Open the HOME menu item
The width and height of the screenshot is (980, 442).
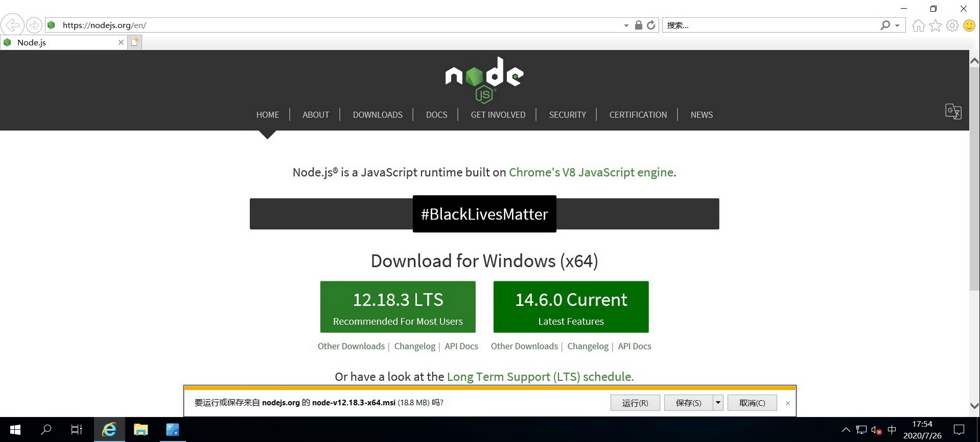[x=268, y=115]
